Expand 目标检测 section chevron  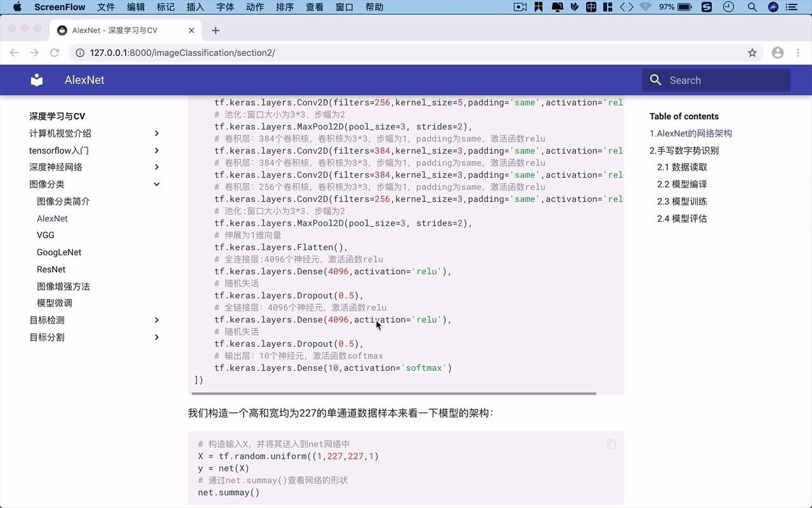[157, 320]
